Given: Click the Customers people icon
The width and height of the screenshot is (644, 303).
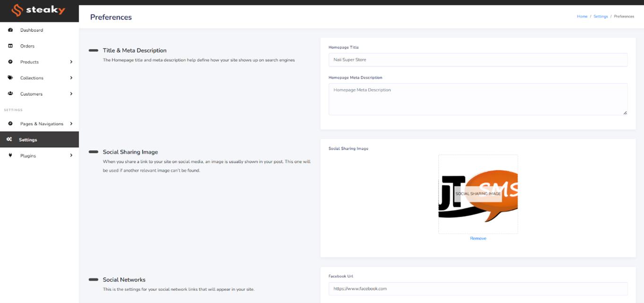Looking at the screenshot, I should (x=10, y=94).
